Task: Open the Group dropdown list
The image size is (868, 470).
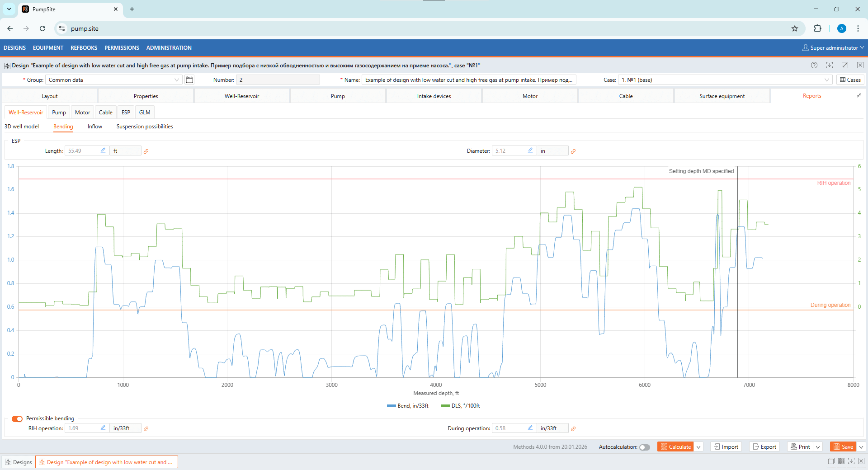Action: pos(177,80)
